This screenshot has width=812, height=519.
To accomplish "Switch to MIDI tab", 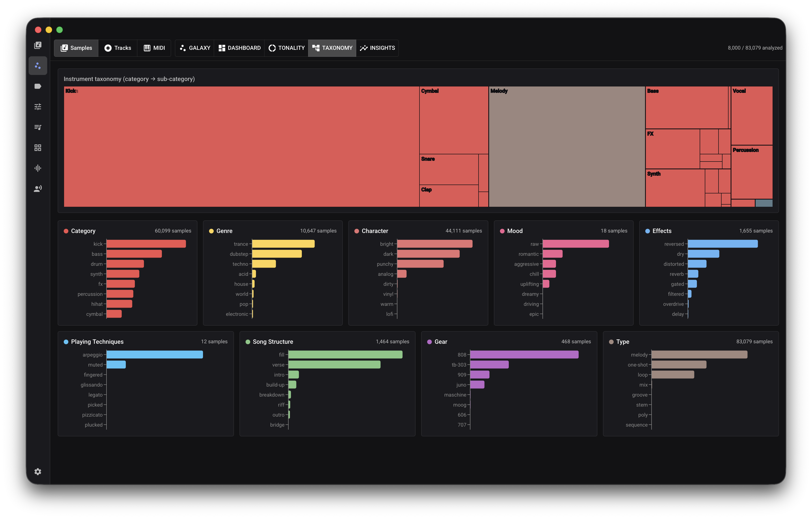I will (x=154, y=48).
